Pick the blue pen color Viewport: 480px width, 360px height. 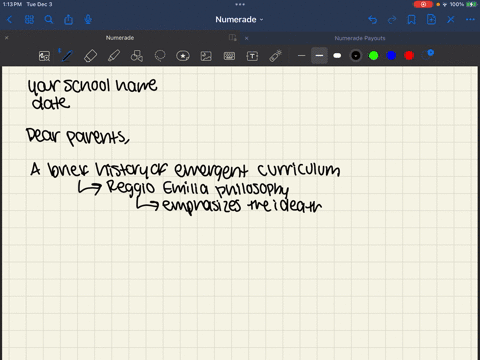(x=391, y=56)
